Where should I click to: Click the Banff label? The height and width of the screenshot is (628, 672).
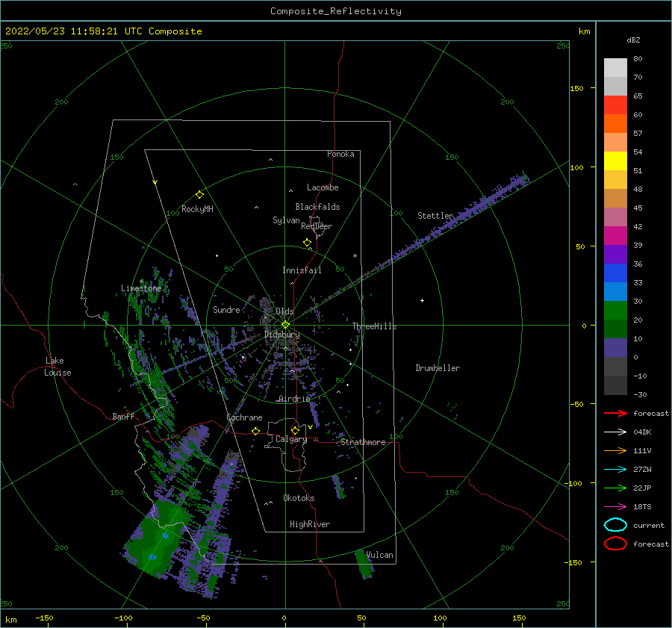click(x=123, y=417)
